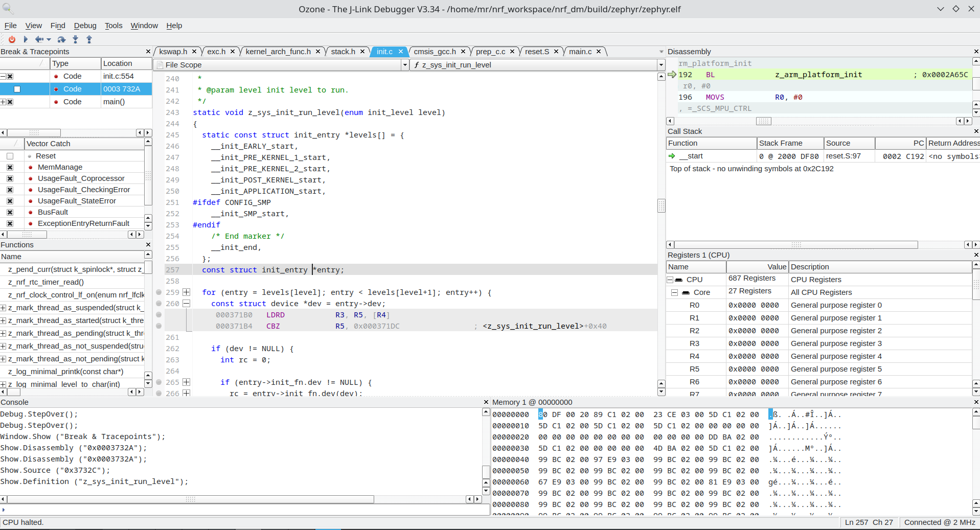Open the reset mode dropdown arrow in toolbar
The image size is (980, 530).
coord(49,39)
